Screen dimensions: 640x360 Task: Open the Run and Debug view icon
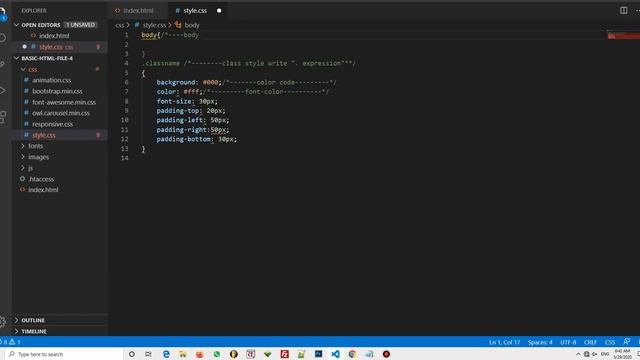tap(2, 91)
